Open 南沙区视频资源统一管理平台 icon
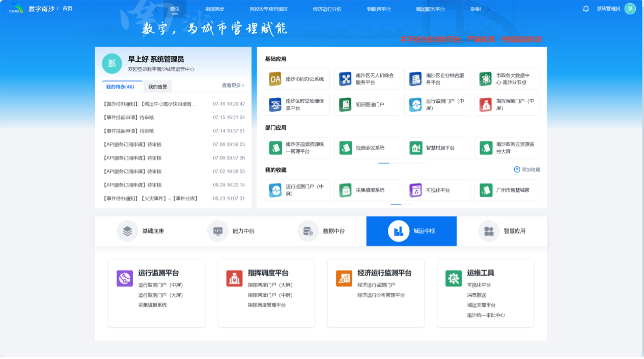The image size is (644, 359). [275, 148]
